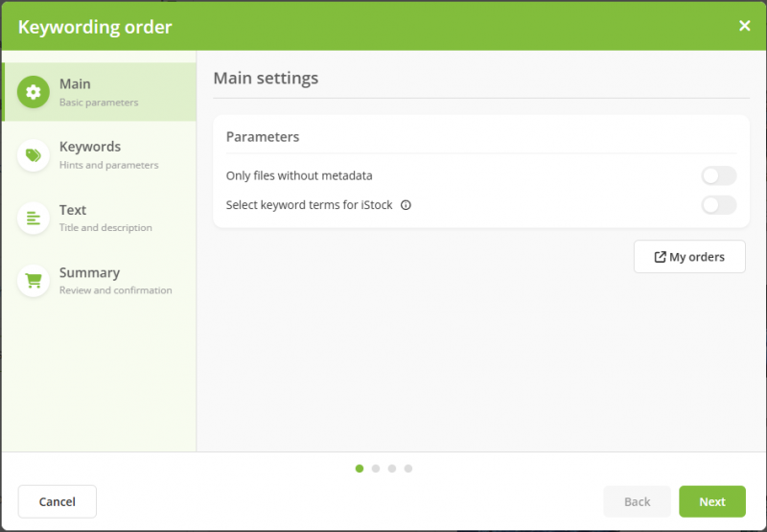Jump to the second step dot

click(376, 469)
